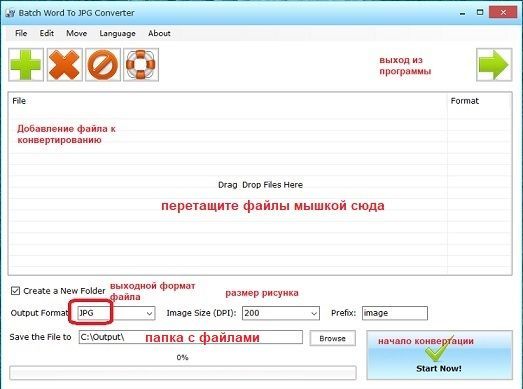
Task: Click the app icon in the title bar
Action: (x=10, y=13)
